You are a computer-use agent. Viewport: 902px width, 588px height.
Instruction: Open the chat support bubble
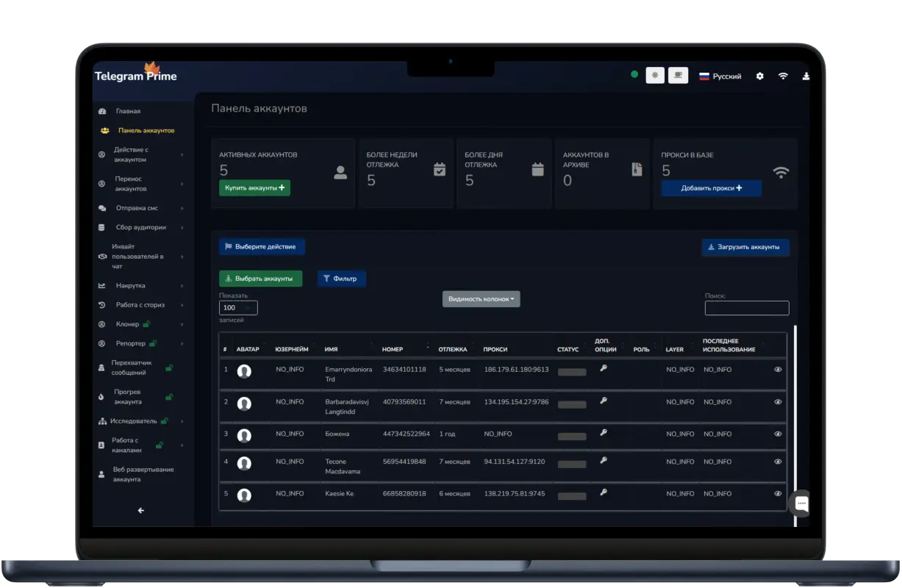click(801, 504)
